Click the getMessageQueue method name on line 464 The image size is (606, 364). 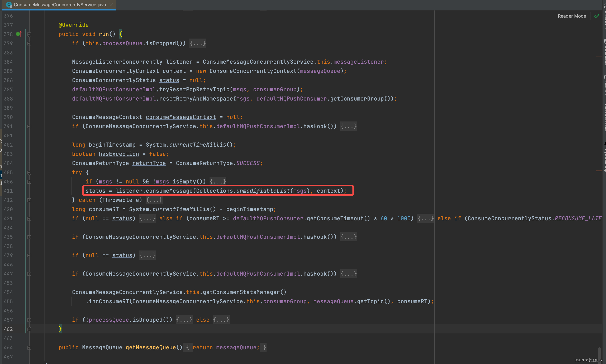(x=151, y=348)
